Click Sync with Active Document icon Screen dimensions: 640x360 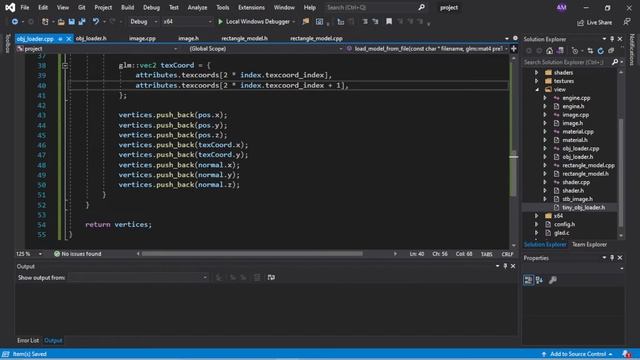(x=590, y=51)
